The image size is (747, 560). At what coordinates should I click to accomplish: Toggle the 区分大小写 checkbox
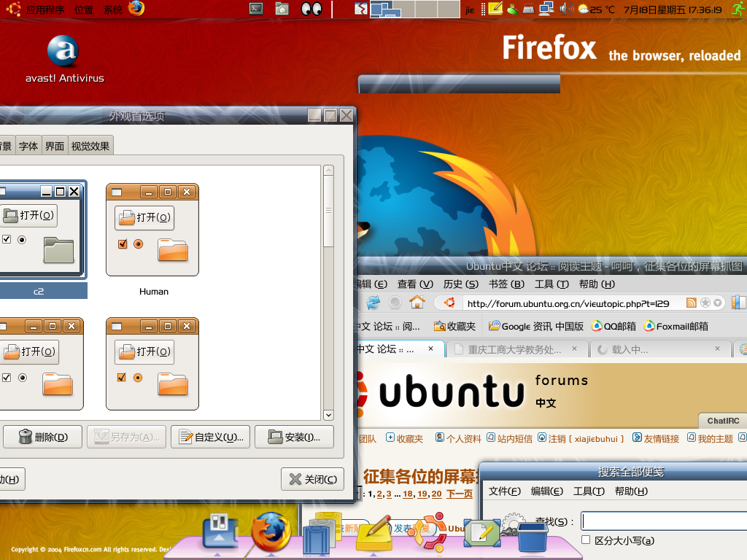[x=586, y=540]
